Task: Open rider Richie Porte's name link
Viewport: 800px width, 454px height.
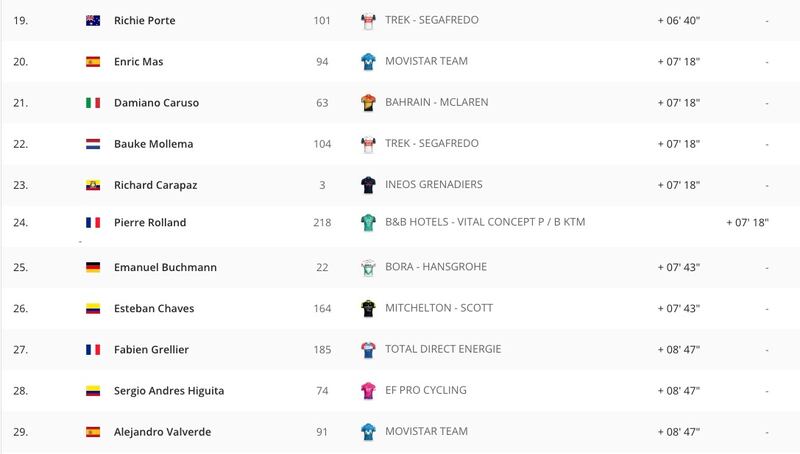Action: [144, 20]
